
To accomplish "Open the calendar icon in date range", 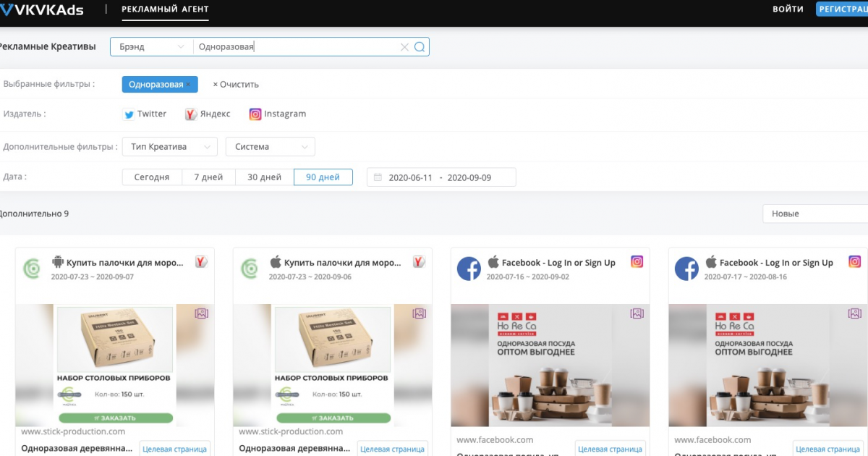I will coord(378,177).
